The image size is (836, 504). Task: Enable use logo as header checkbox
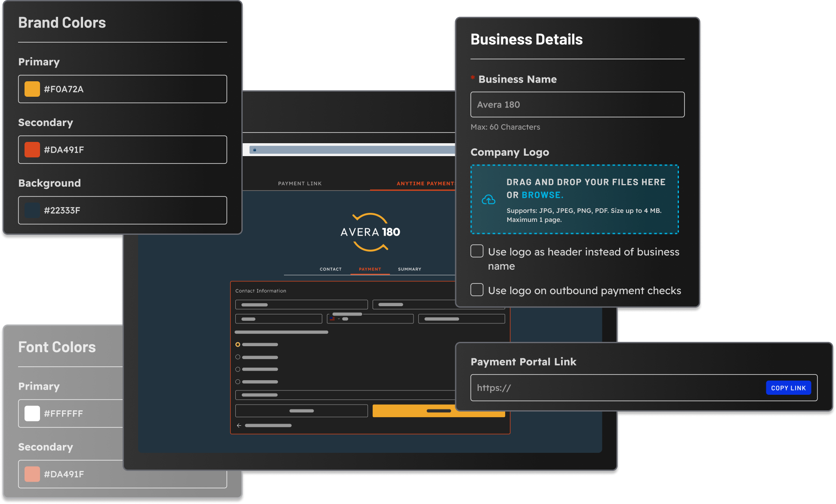pyautogui.click(x=477, y=251)
